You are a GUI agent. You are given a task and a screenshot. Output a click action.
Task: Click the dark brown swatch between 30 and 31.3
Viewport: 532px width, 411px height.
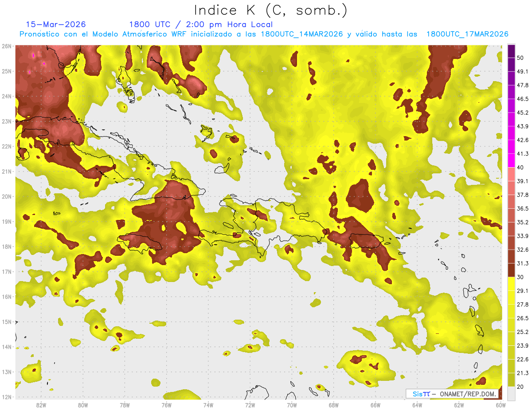pyautogui.click(x=511, y=270)
